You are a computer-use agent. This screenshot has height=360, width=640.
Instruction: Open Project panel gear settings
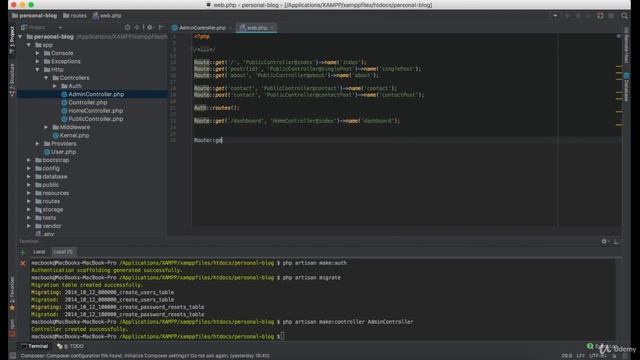pyautogui.click(x=150, y=27)
